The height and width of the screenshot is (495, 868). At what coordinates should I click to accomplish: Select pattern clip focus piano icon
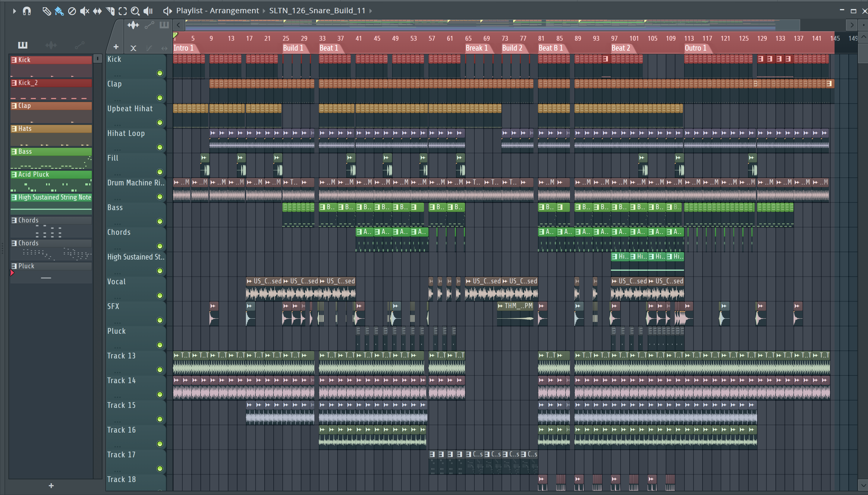coord(164,25)
